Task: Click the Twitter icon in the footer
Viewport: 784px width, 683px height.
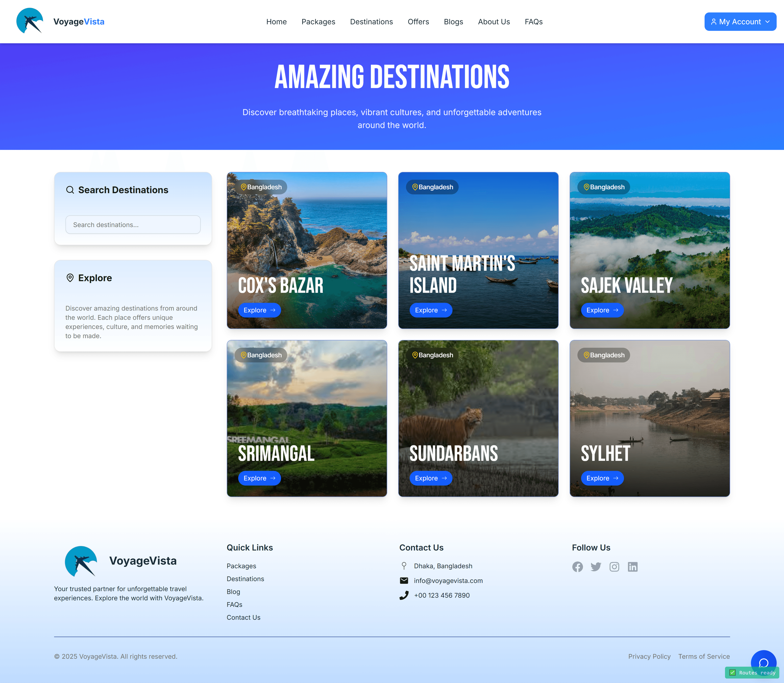Action: (x=595, y=567)
